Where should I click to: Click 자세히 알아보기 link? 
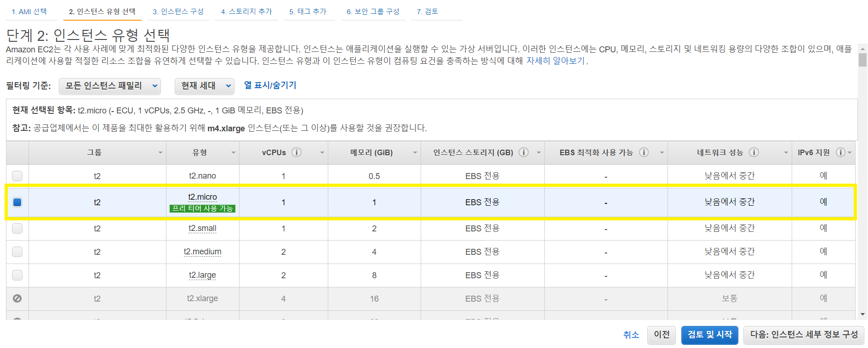(555, 61)
